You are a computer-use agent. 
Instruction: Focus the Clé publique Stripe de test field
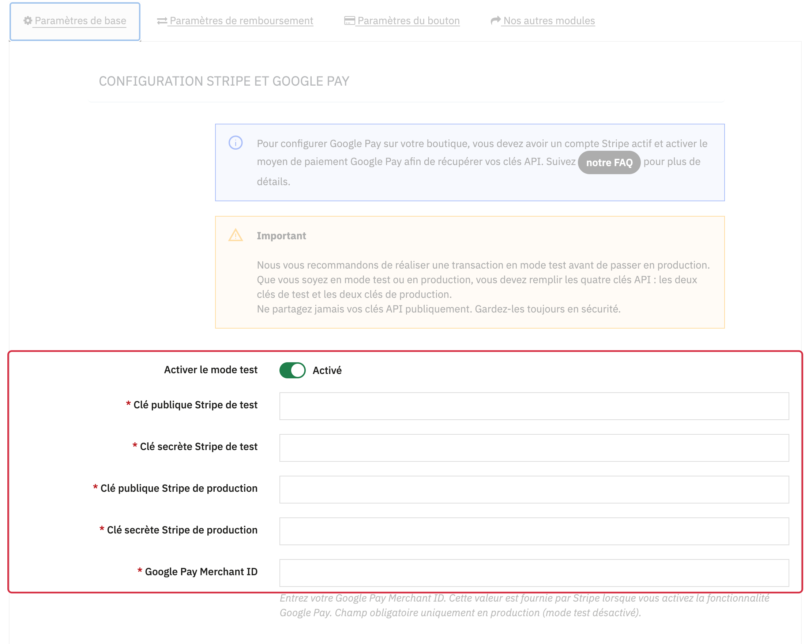pos(534,406)
